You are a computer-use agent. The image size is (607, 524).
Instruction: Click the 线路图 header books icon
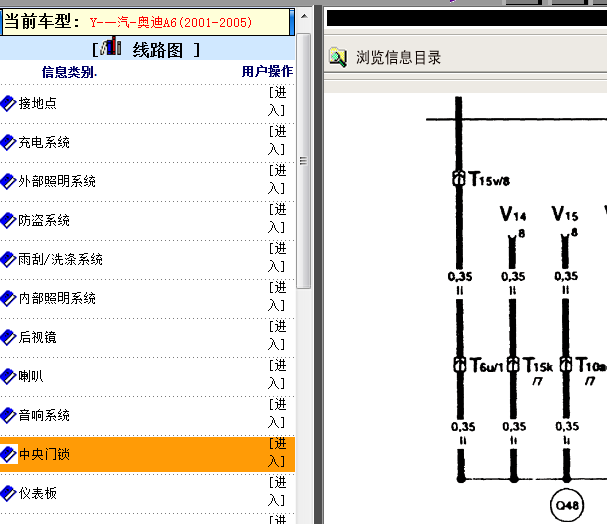click(x=111, y=46)
